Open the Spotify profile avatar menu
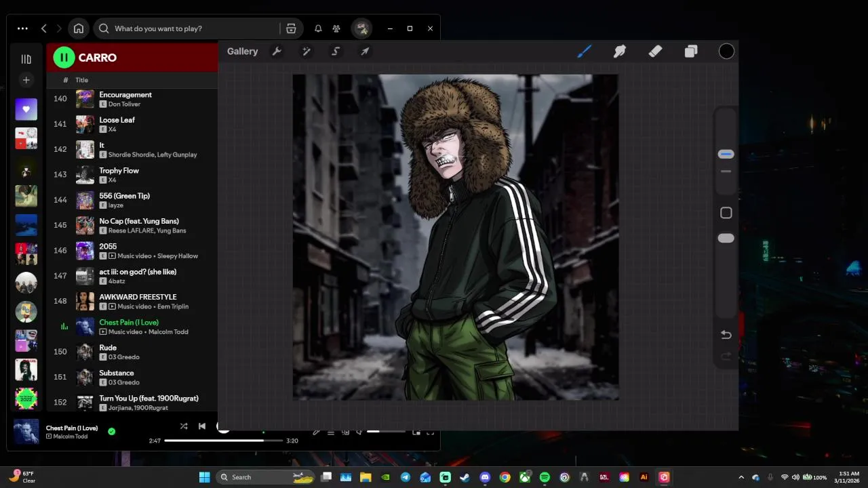This screenshot has width=868, height=488. [x=362, y=28]
